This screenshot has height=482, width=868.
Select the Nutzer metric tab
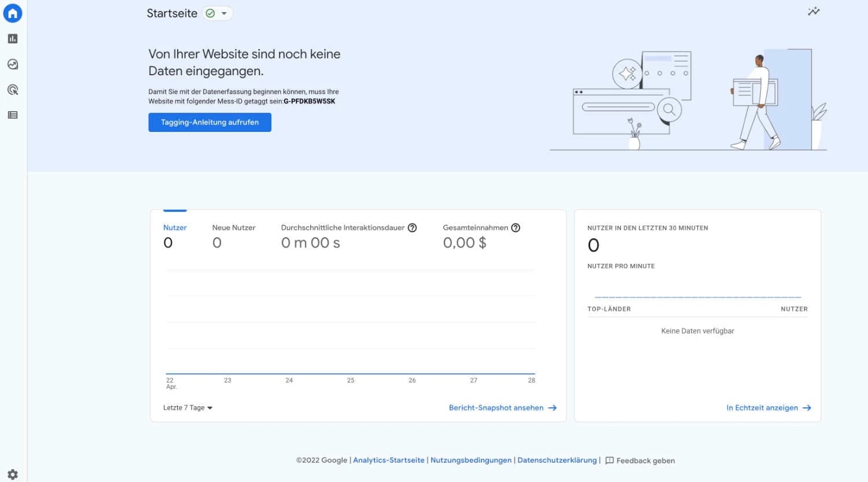[175, 227]
